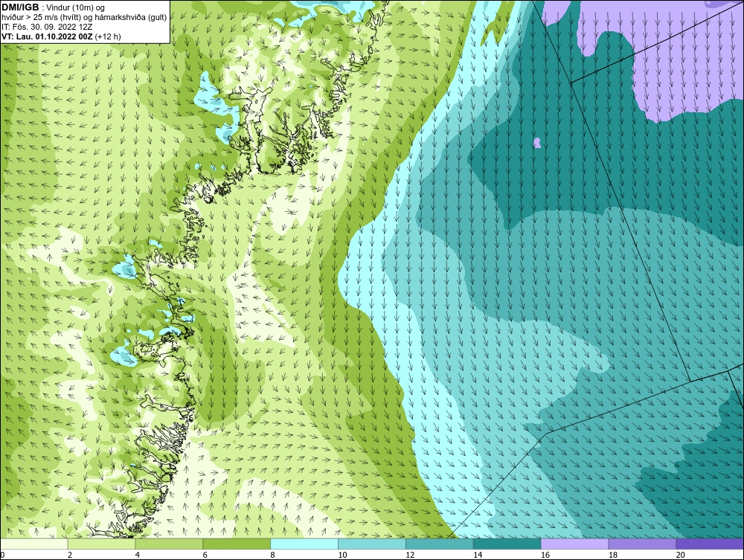The image size is (744, 560).
Task: Click the 0–2 m/s palest legend swatch
Action: pyautogui.click(x=34, y=544)
